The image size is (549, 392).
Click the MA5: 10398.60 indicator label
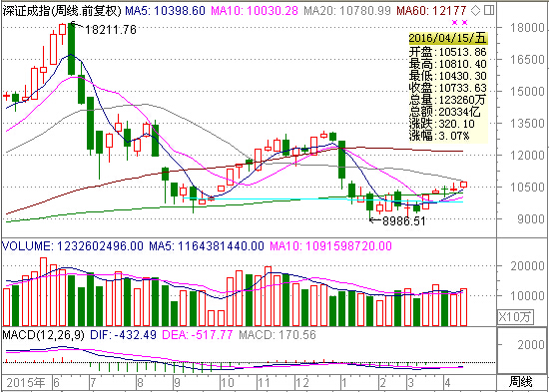click(x=165, y=11)
